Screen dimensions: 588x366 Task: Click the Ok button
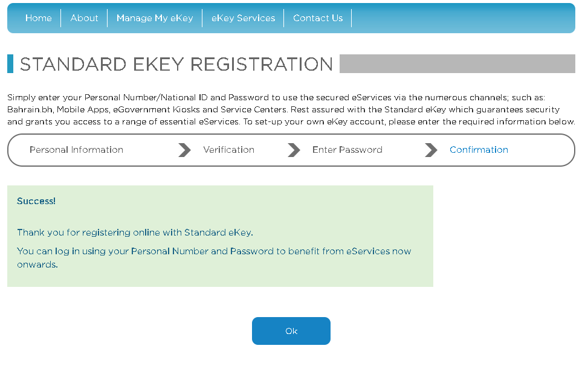tap(291, 331)
